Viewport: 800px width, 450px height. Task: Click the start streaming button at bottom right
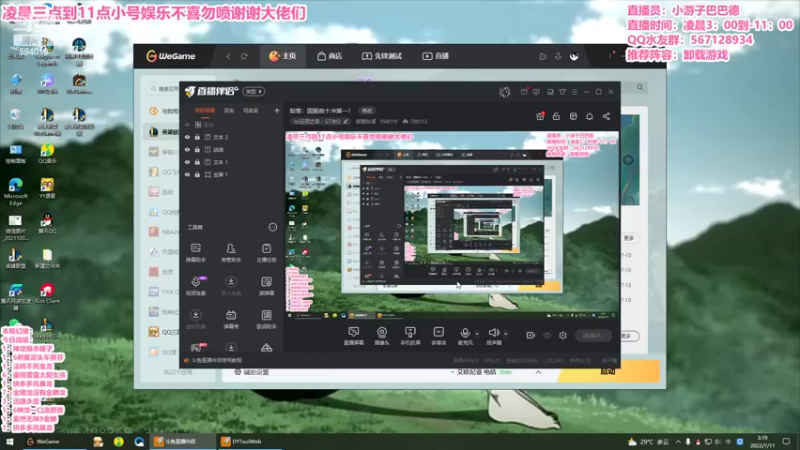593,335
